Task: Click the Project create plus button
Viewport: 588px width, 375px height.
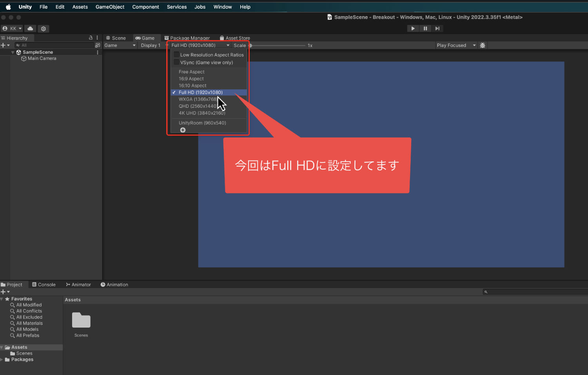Action: 5,292
